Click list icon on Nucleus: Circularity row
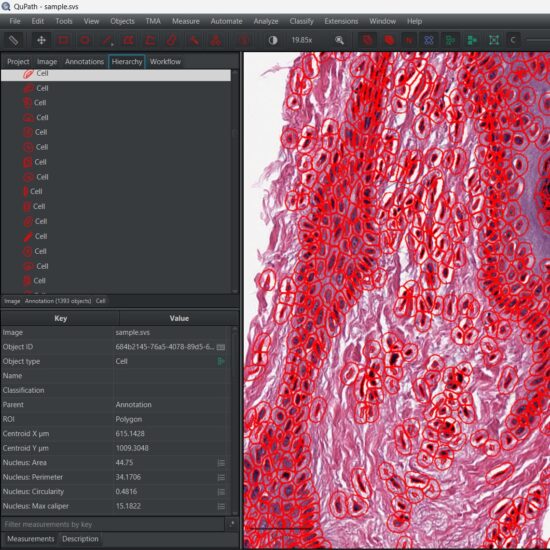The image size is (550, 550). pyautogui.click(x=221, y=492)
